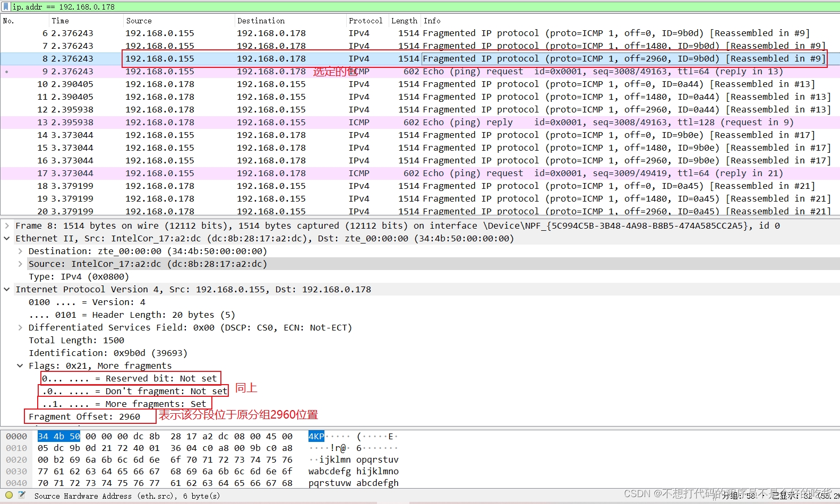The width and height of the screenshot is (840, 504).
Task: Select packet number 16 in the list
Action: click(420, 160)
